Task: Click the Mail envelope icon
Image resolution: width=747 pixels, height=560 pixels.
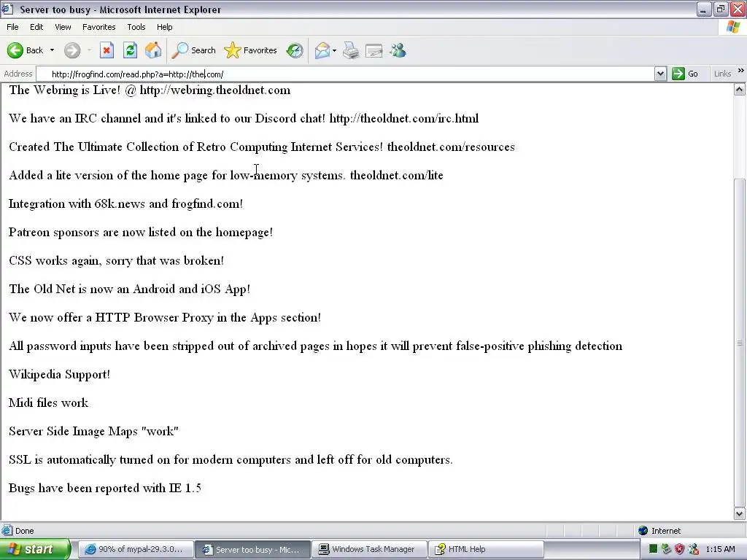Action: (322, 50)
